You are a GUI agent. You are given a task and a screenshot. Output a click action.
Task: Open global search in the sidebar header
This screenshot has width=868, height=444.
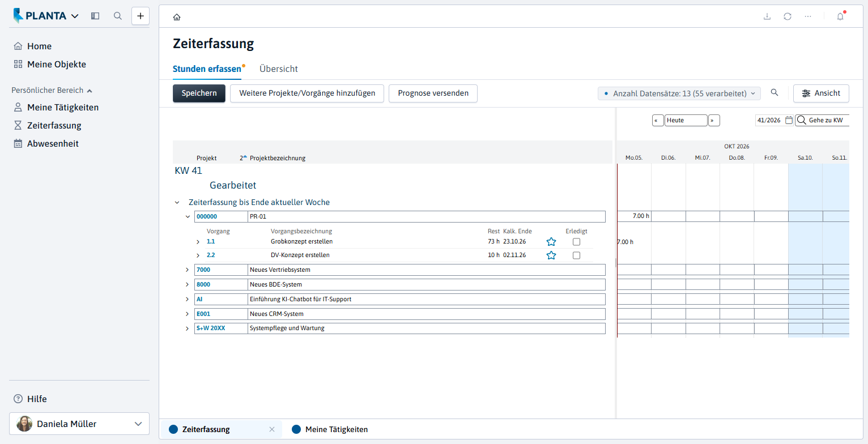coord(118,16)
